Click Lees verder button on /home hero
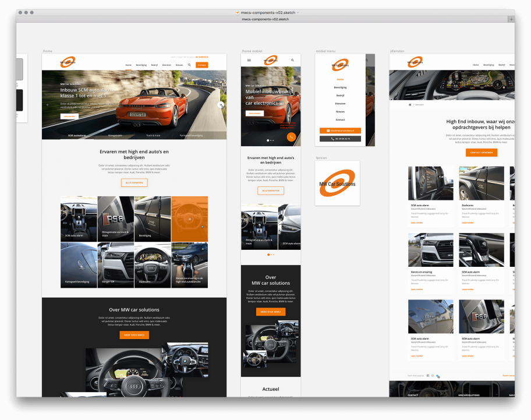 [69, 116]
